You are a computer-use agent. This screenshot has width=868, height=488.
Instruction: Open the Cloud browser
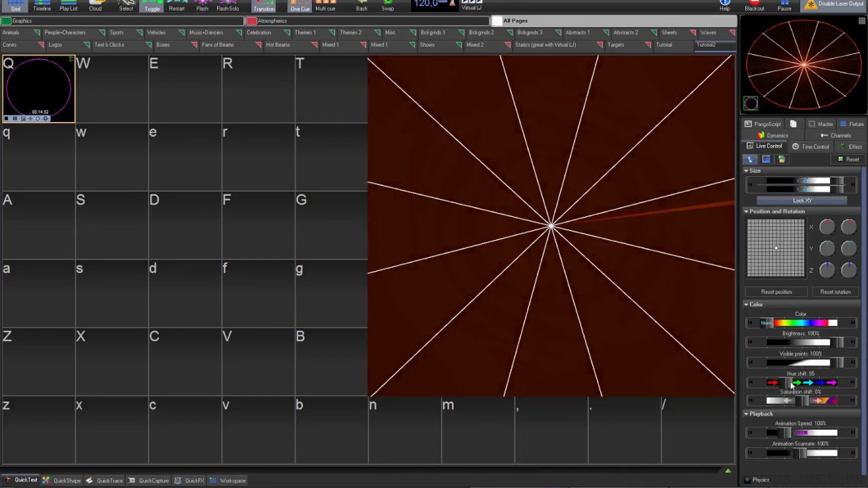click(95, 6)
